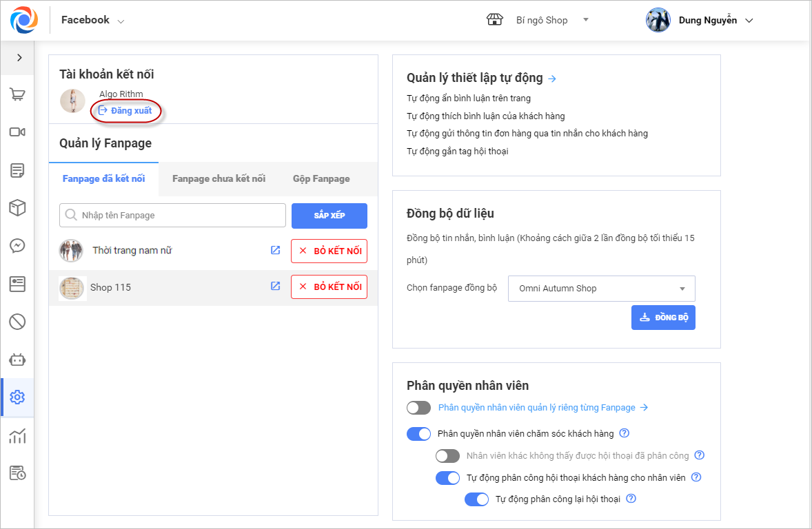Disconnect the Thời trang nam nữ fanpage
The image size is (812, 529).
(329, 251)
